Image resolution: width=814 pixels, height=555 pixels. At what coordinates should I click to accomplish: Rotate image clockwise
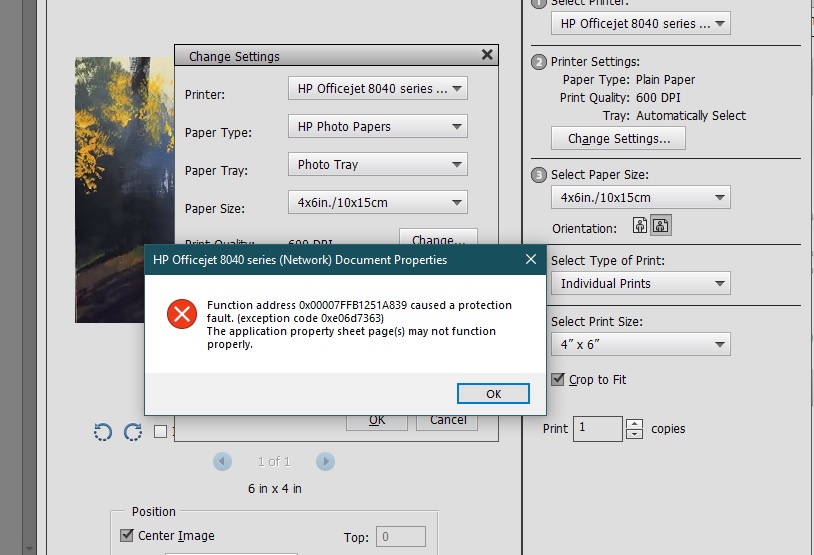[133, 431]
